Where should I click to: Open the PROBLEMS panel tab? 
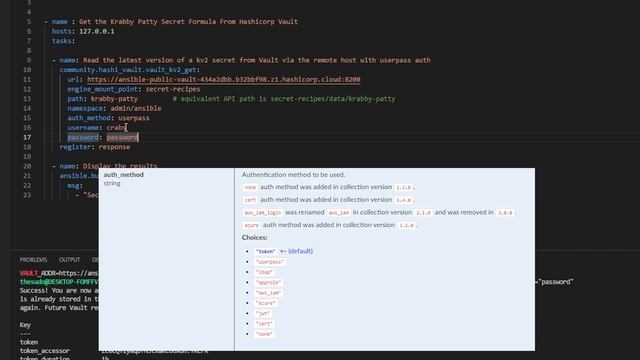(33, 260)
